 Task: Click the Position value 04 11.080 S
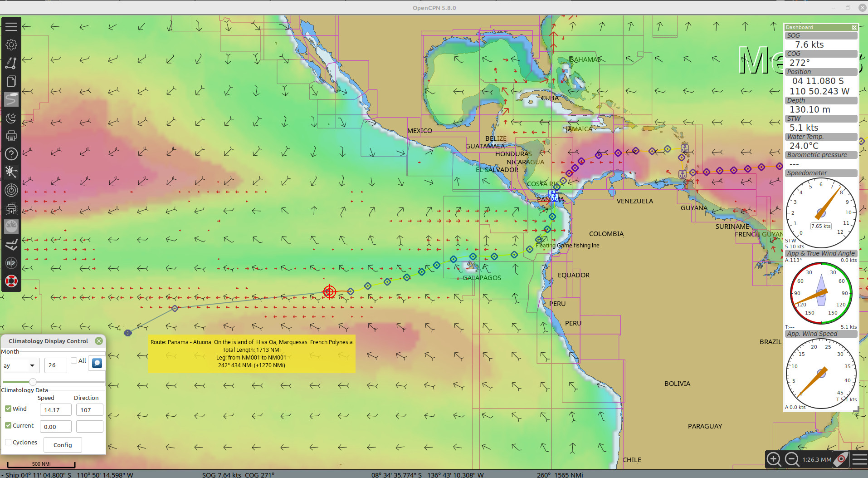coord(818,81)
